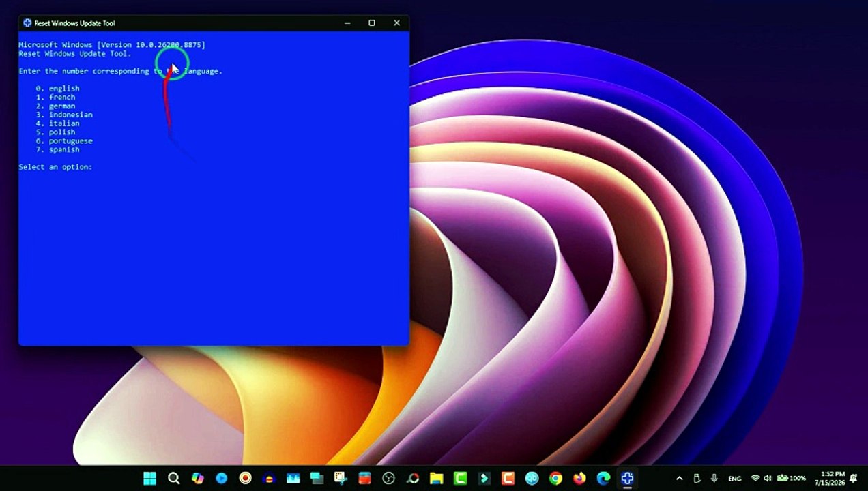Image resolution: width=868 pixels, height=491 pixels.
Task: Open Google Chrome from the taskbar
Action: pos(555,479)
